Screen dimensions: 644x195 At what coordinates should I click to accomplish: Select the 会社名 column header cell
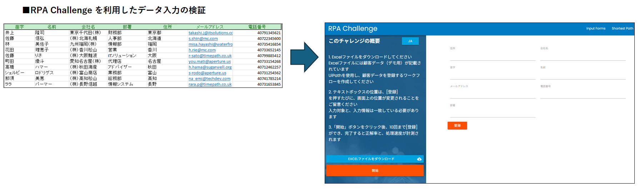click(x=88, y=27)
